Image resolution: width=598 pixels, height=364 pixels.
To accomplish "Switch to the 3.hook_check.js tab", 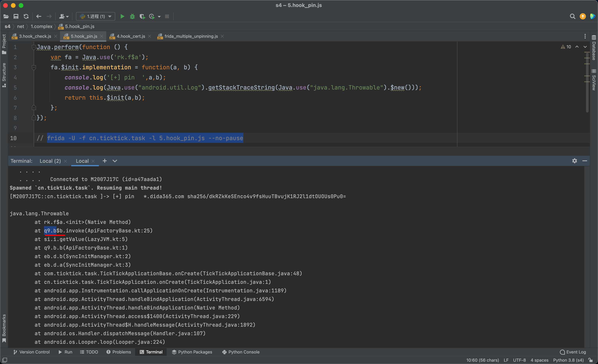I will pyautogui.click(x=35, y=36).
